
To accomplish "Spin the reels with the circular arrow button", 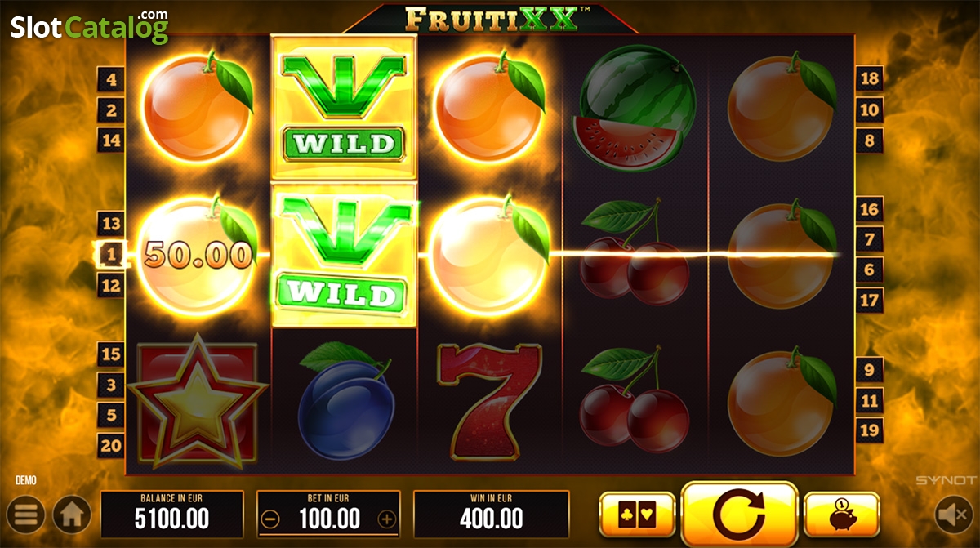I will click(x=739, y=515).
